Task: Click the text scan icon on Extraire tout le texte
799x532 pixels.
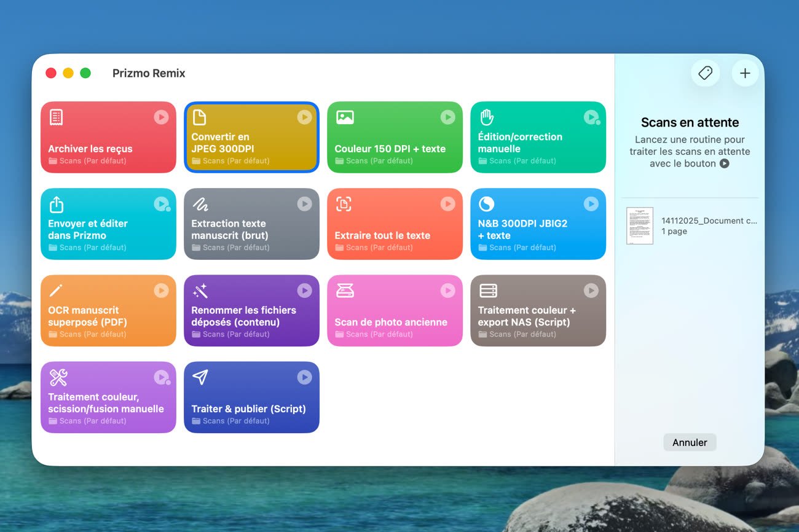Action: tap(344, 204)
